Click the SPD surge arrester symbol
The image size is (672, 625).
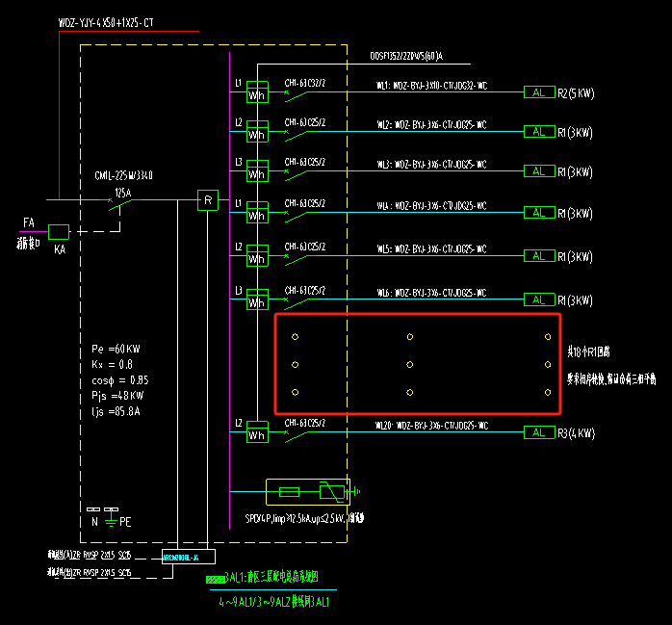[332, 492]
